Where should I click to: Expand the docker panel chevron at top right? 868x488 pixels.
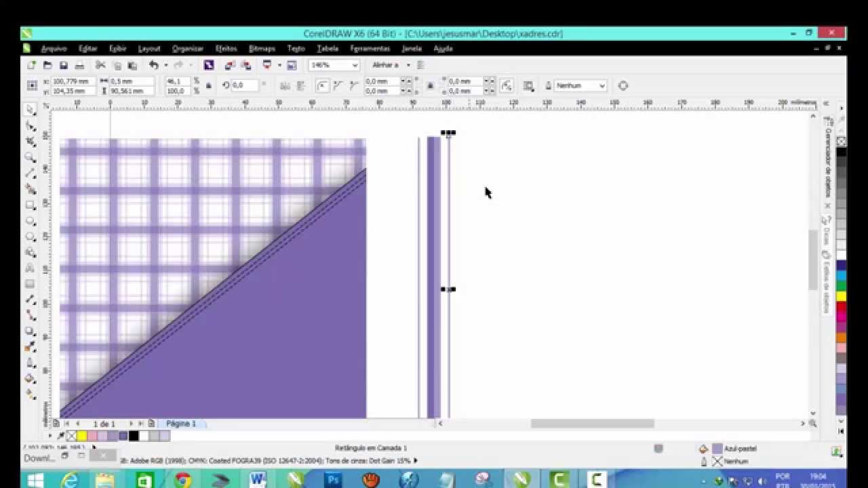[x=826, y=103]
